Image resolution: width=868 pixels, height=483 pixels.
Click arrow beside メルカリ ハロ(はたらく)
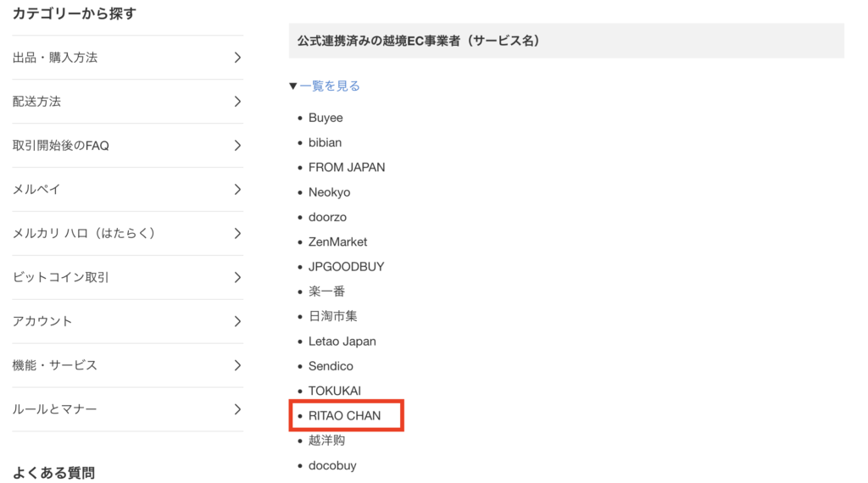click(x=237, y=234)
